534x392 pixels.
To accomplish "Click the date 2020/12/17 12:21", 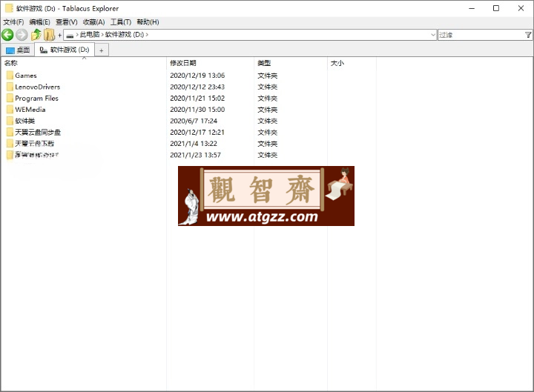I will [x=197, y=132].
